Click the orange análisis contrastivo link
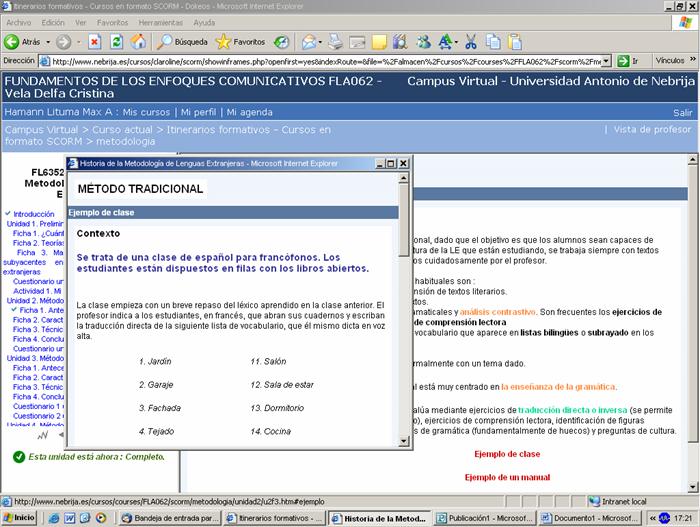Viewport: 700px width, 527px height. click(x=497, y=312)
